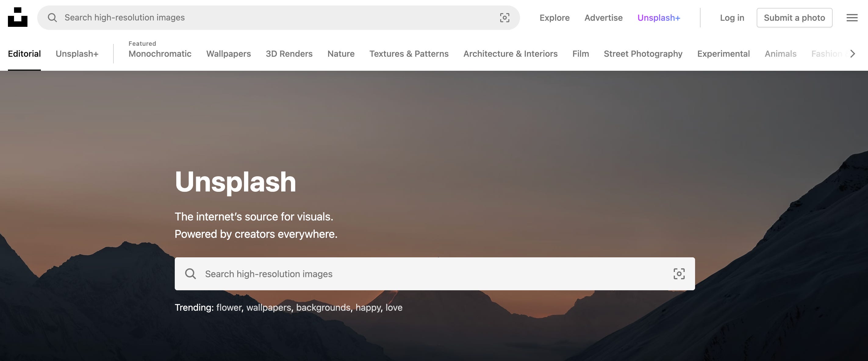Open the Monochromatic featured category
The height and width of the screenshot is (361, 868).
click(x=160, y=54)
